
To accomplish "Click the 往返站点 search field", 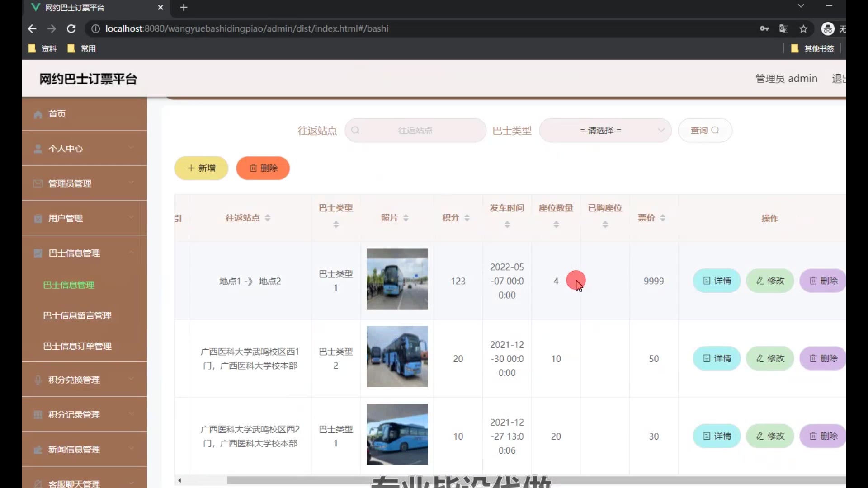I will point(415,130).
